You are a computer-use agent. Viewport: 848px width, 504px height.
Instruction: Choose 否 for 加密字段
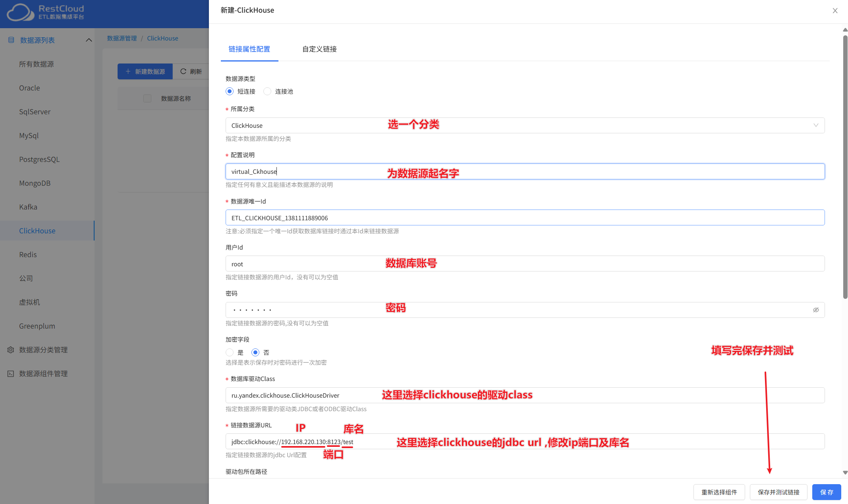pos(255,352)
